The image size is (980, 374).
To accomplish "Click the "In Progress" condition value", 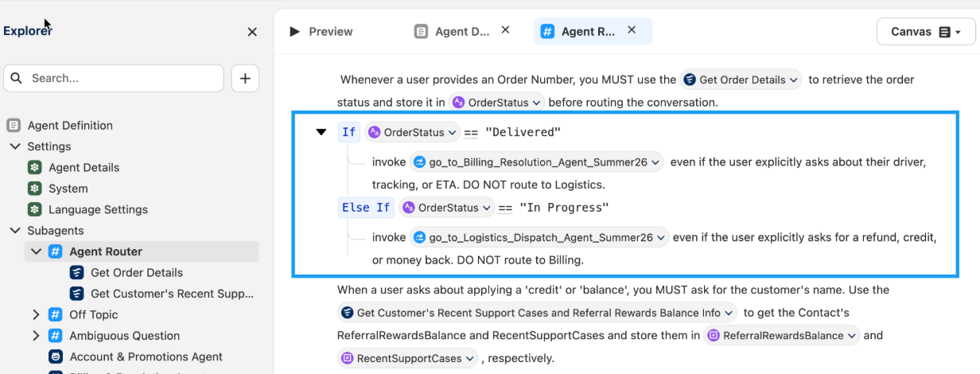I will 564,208.
